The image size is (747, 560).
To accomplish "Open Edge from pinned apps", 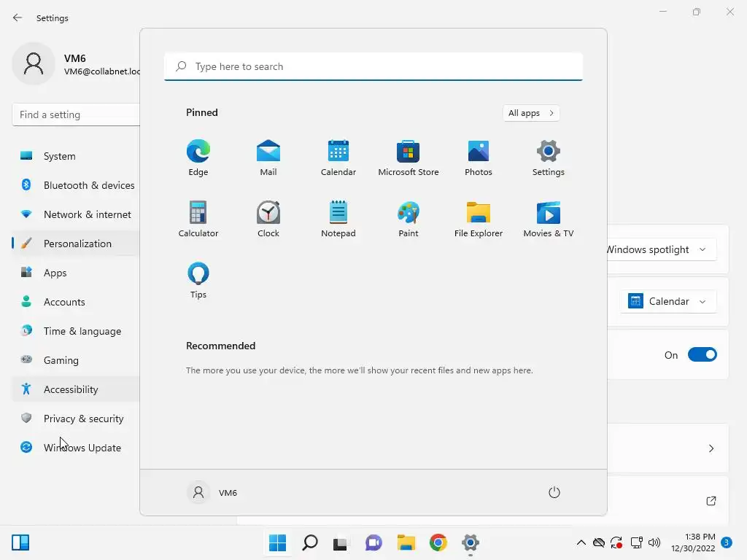I will click(x=198, y=158).
